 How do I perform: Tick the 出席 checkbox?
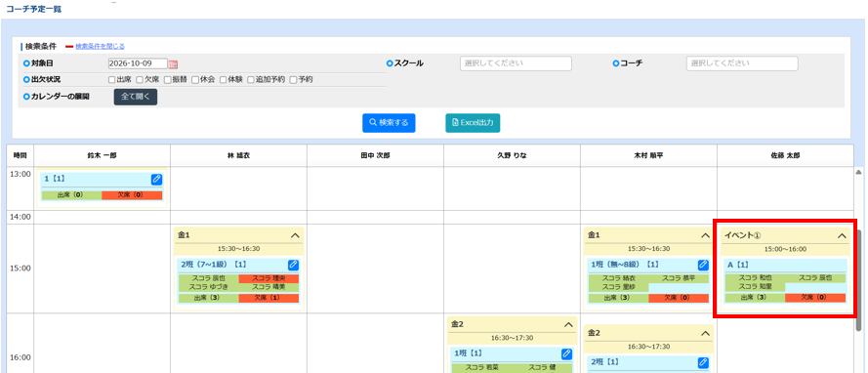pos(112,80)
